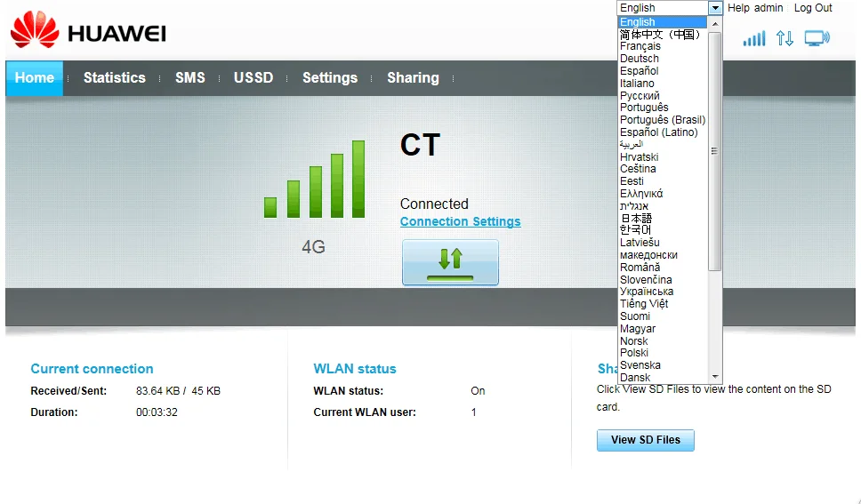Go to the USSD tab
The image size is (861, 504).
point(253,78)
